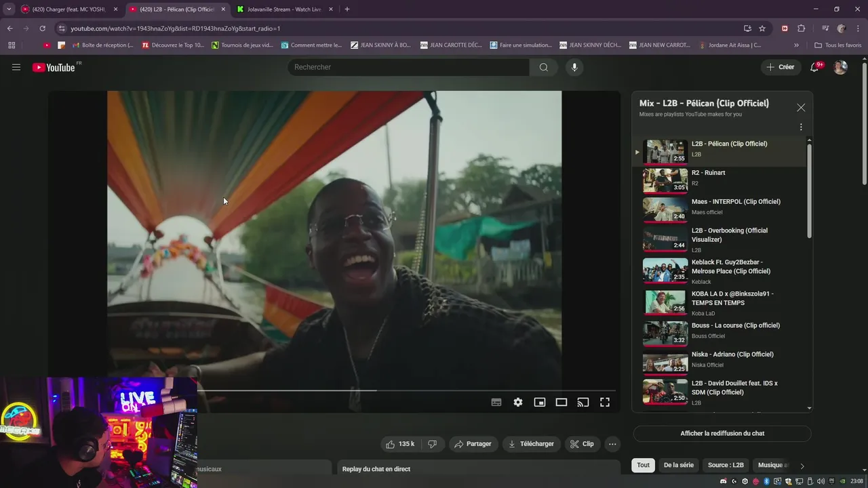This screenshot has width=868, height=488.
Task: Install the page as app icon
Action: [747, 28]
